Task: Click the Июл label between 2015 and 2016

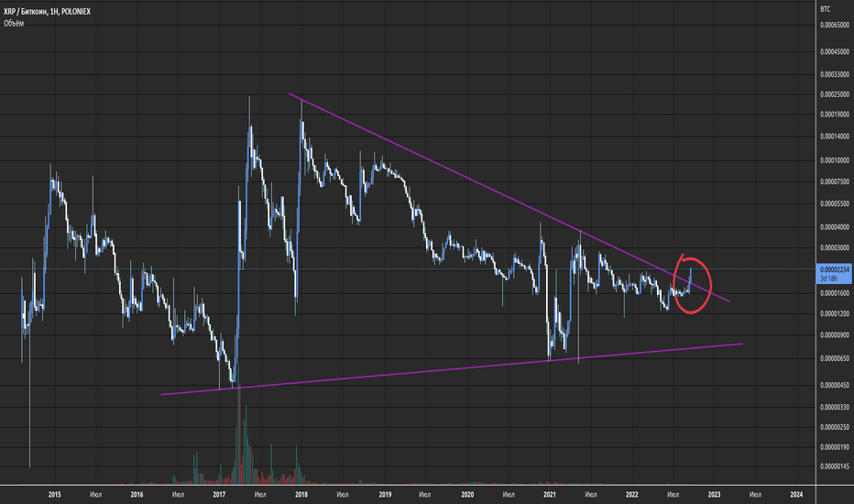Action: [96, 495]
